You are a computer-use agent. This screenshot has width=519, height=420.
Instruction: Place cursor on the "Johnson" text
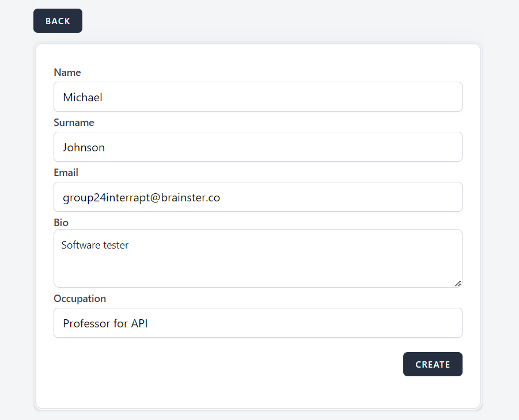pos(84,147)
